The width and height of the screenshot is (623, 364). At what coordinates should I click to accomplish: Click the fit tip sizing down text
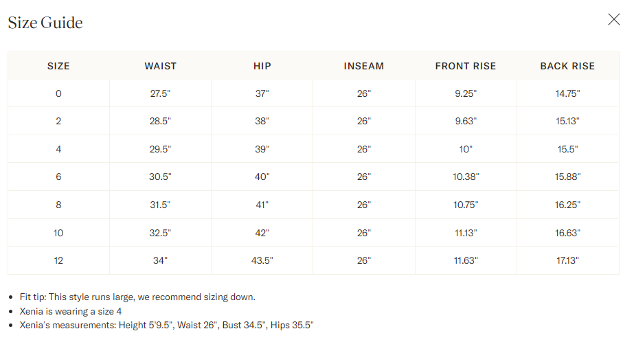(137, 297)
